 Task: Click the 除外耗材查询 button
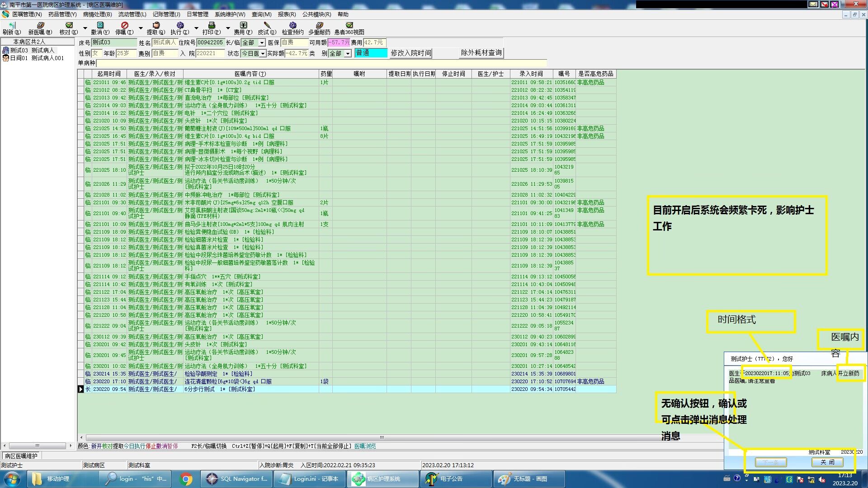click(x=481, y=53)
